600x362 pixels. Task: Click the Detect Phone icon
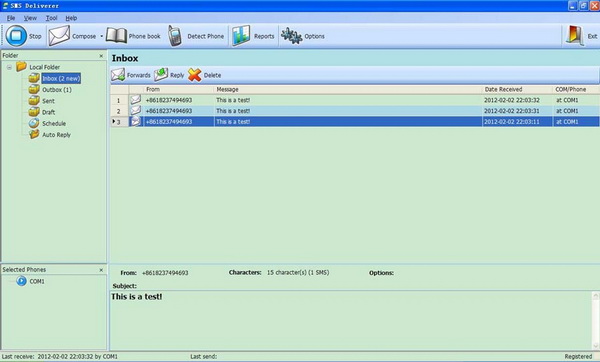pos(175,36)
